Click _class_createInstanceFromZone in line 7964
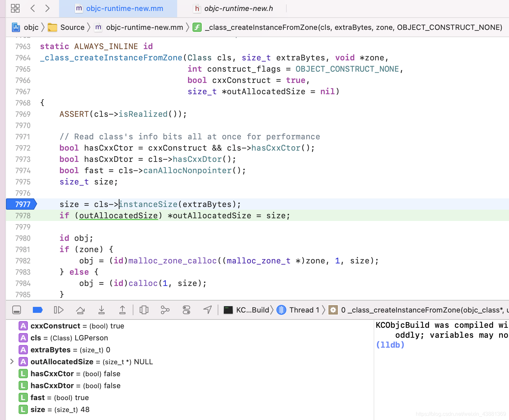 (x=111, y=58)
